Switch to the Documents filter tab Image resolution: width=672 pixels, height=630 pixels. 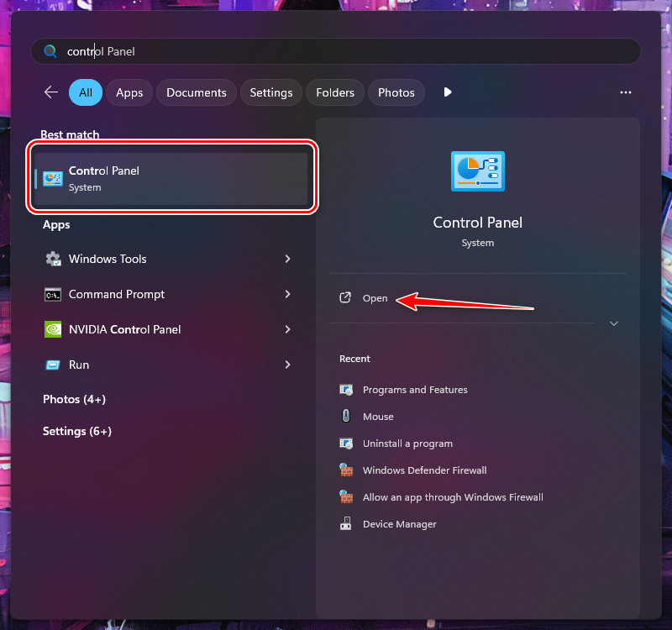197,92
